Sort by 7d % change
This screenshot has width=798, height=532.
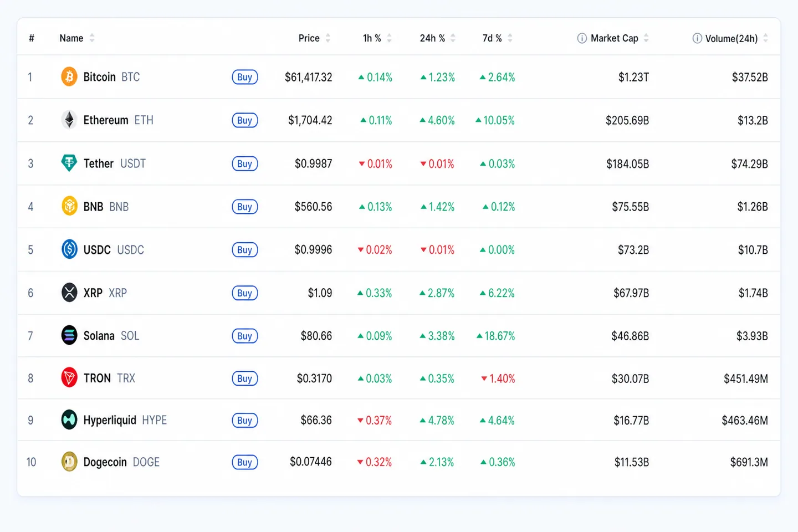click(497, 38)
